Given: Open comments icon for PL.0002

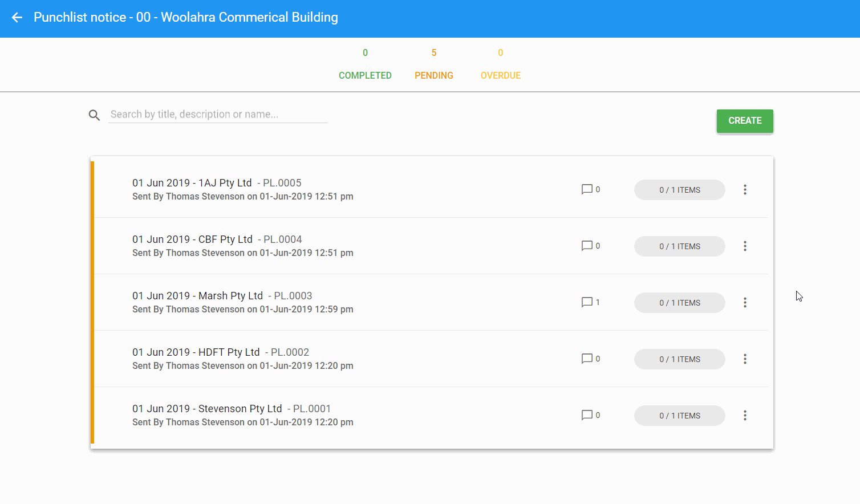Looking at the screenshot, I should [x=587, y=359].
